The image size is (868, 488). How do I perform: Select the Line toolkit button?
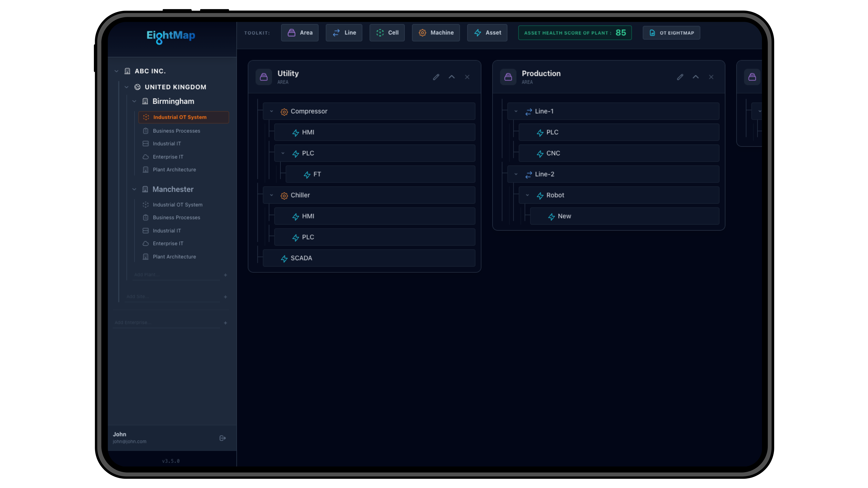[x=344, y=33]
